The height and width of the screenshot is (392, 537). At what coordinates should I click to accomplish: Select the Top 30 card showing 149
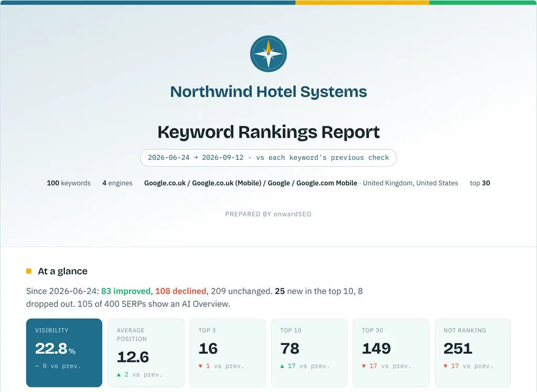pyautogui.click(x=391, y=353)
